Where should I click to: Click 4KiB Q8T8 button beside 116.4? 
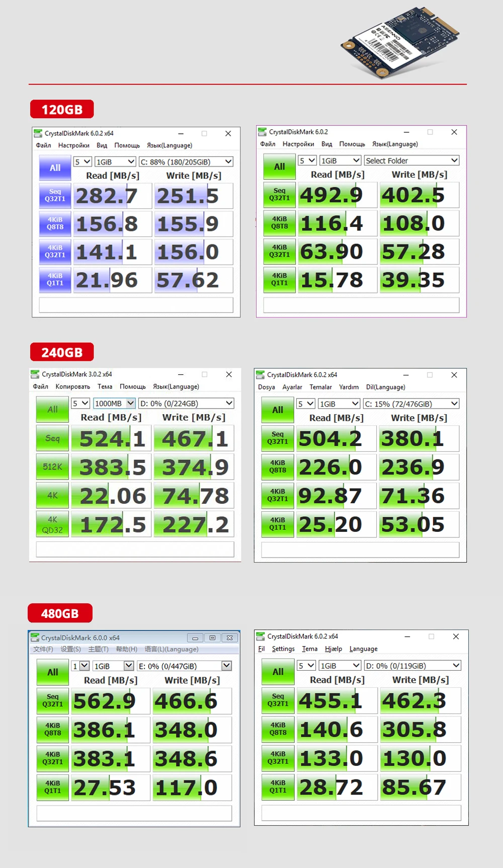[x=279, y=222]
